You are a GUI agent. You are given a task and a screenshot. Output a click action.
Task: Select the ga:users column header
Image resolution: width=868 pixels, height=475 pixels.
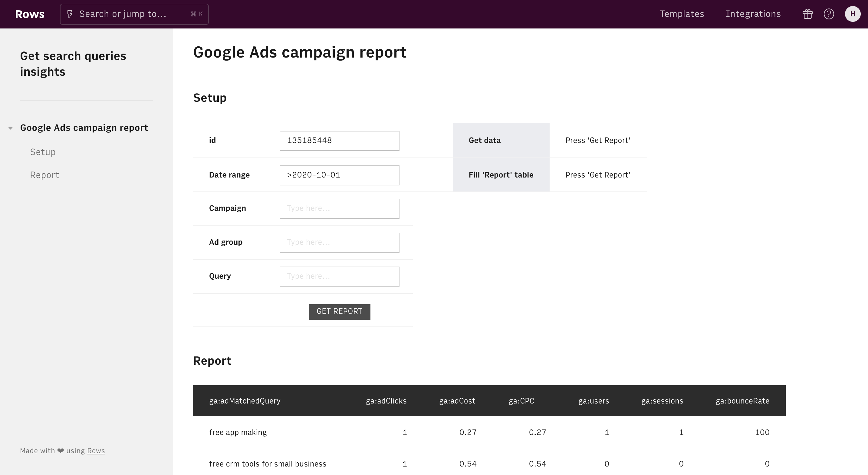click(x=594, y=401)
